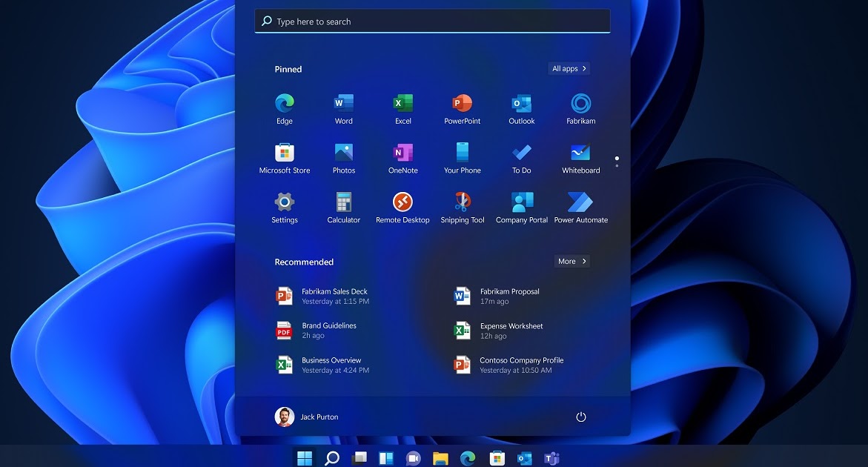This screenshot has height=467, width=868.
Task: Open the OneNote pinned app
Action: pyautogui.click(x=403, y=158)
